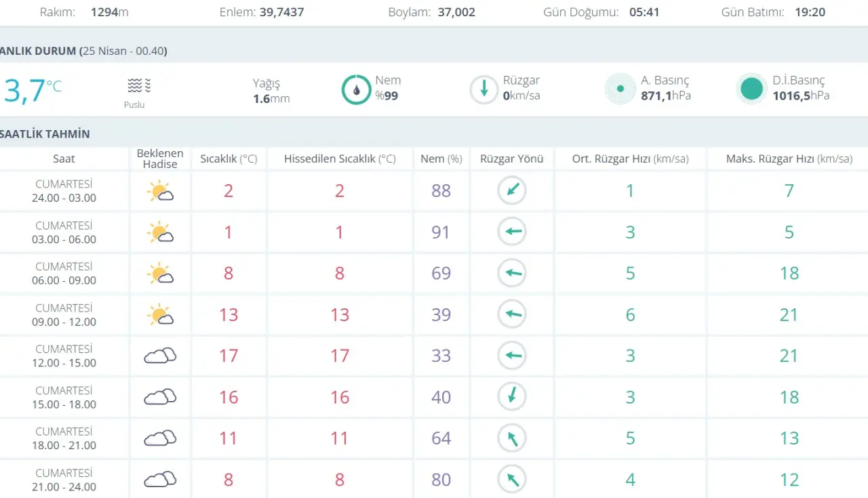Click the CUMARTESİ 06.00 - 09.00 time cell
868x498 pixels.
[x=64, y=273]
